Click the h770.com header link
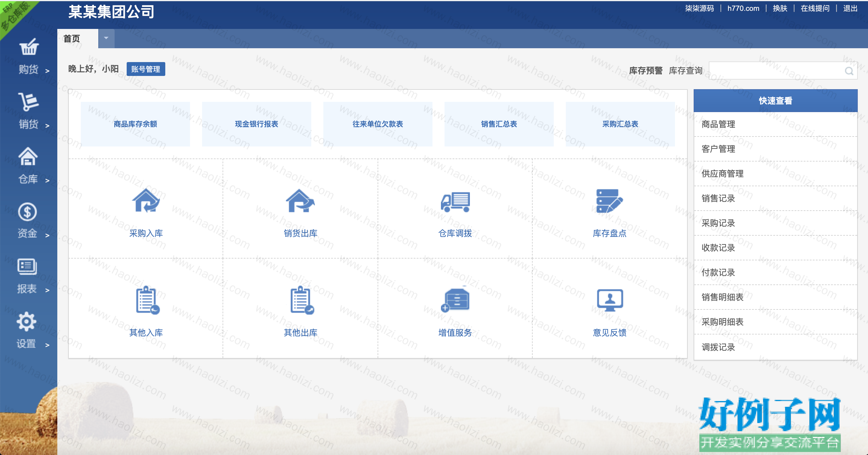868x455 pixels. point(743,8)
